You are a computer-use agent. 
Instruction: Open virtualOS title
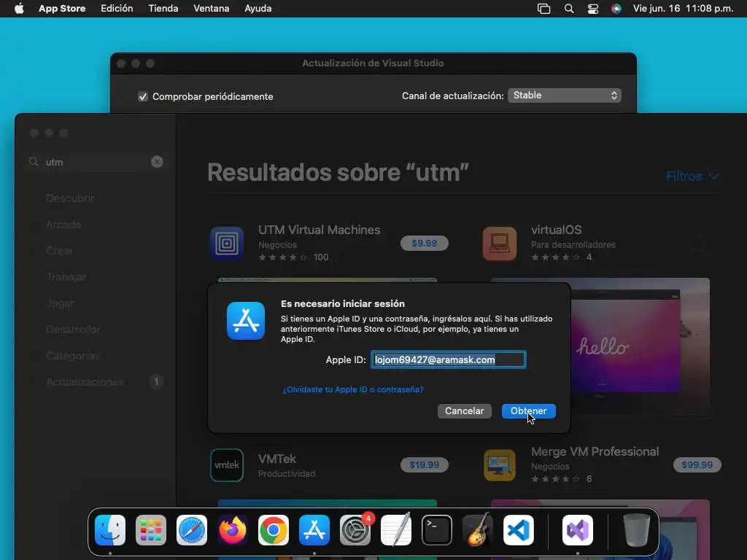click(556, 230)
